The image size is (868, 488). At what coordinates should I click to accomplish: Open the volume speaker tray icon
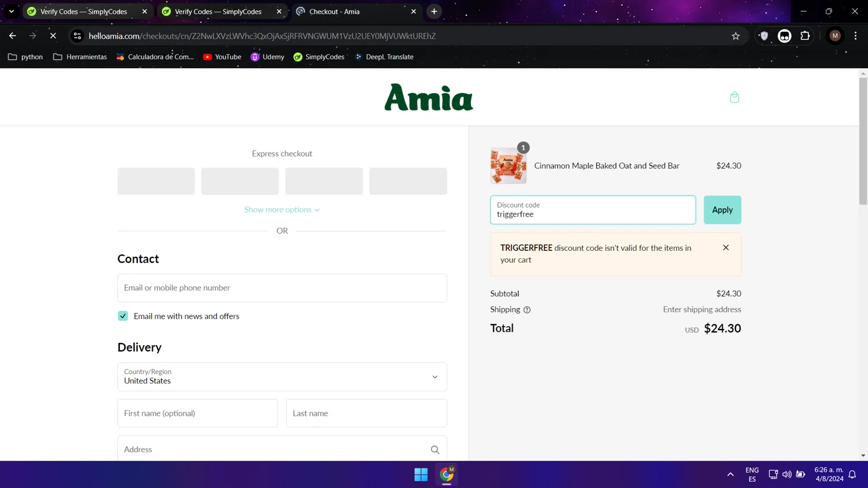[786, 475]
